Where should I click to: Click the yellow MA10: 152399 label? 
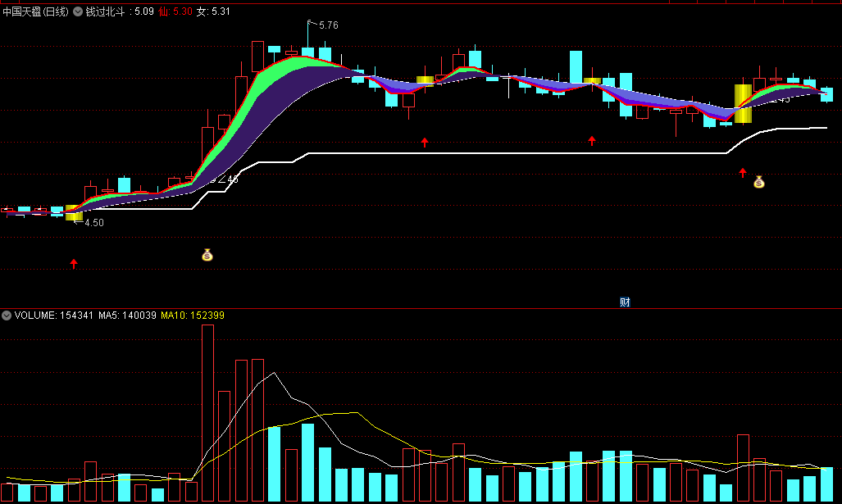[193, 316]
